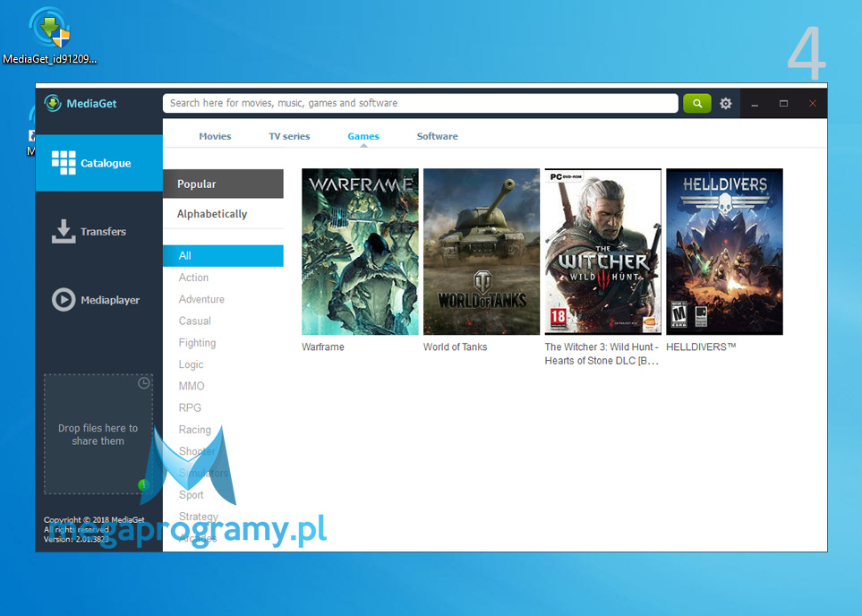Switch to the TV series tab

pos(289,136)
